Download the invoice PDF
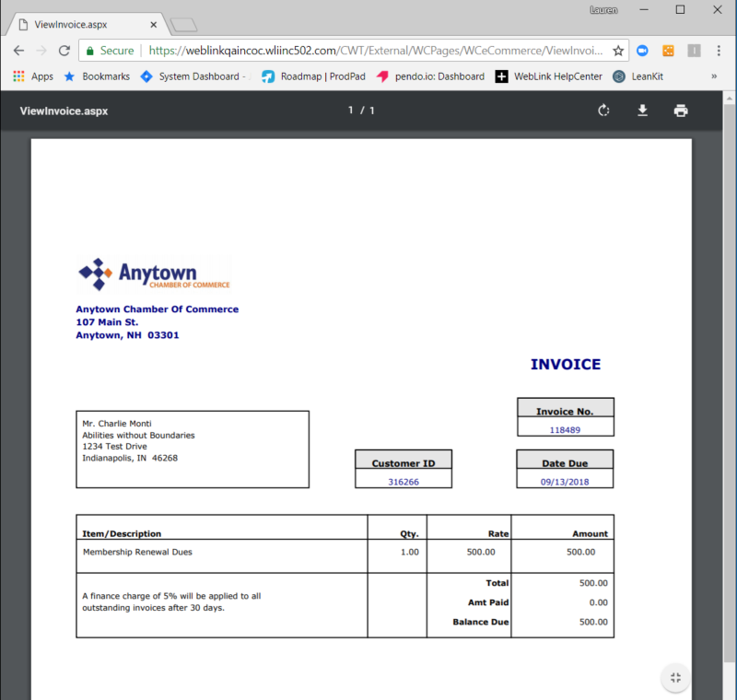 642,111
